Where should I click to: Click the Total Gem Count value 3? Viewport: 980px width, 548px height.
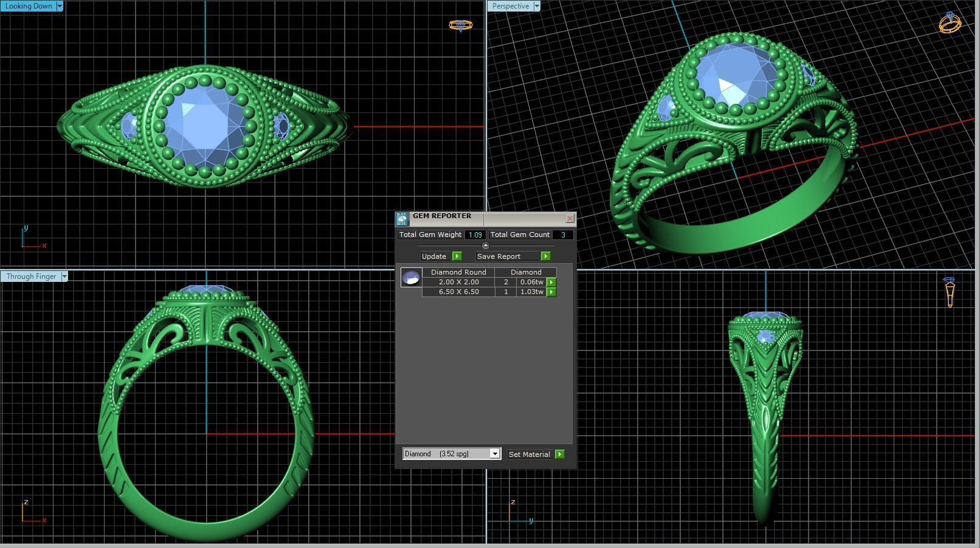563,235
